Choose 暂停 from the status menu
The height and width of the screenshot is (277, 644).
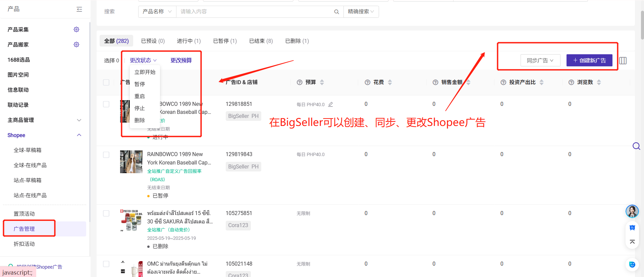(x=140, y=84)
